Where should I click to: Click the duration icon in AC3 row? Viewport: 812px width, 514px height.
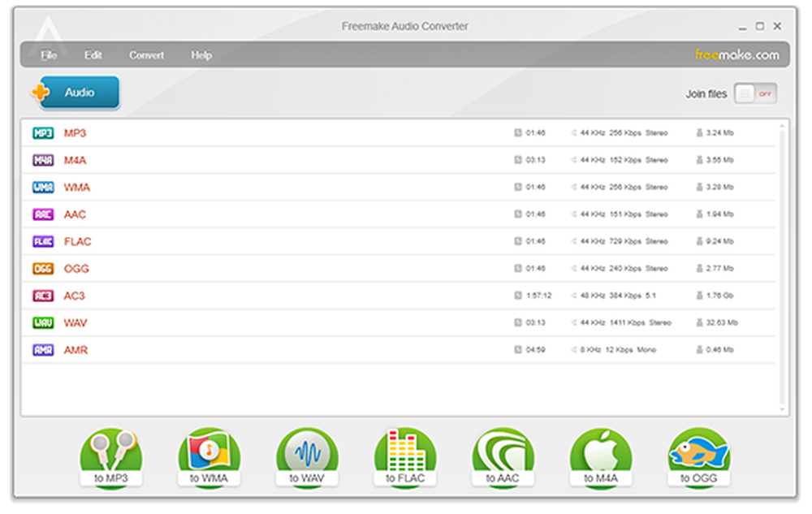coord(518,295)
